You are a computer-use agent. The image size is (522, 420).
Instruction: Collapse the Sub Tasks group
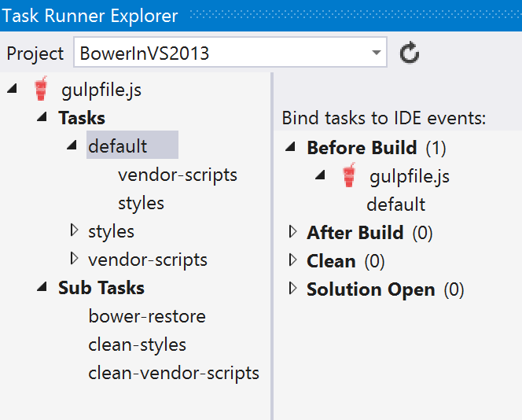tap(42, 287)
